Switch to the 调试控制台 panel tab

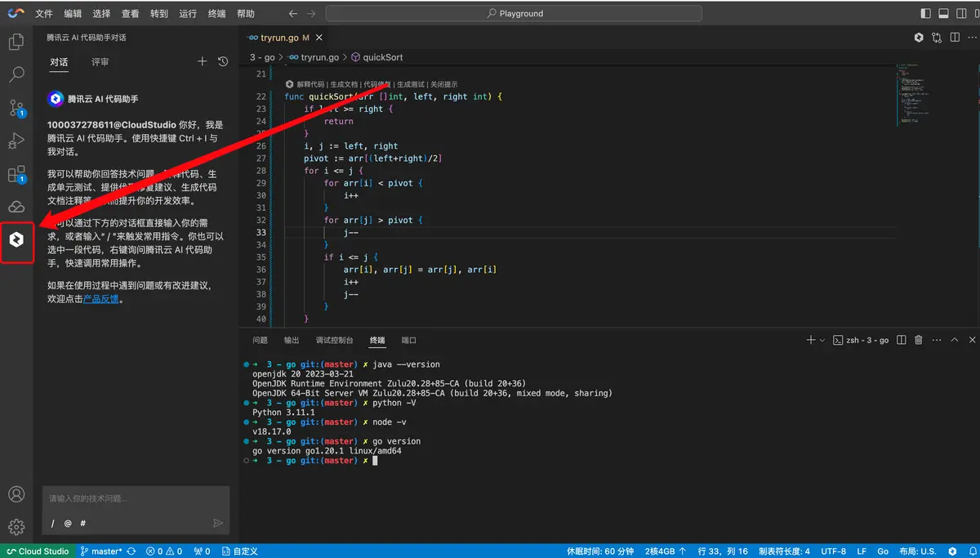click(x=334, y=340)
